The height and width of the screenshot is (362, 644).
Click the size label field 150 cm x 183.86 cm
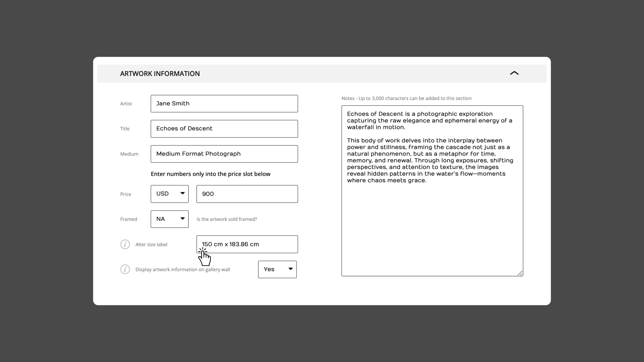247,244
